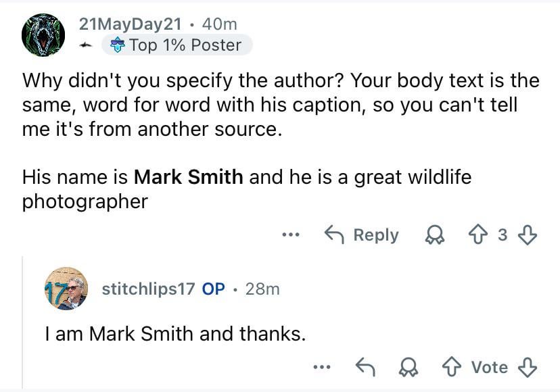Open the 28m reply timestamp
560x392 pixels.
(x=262, y=289)
